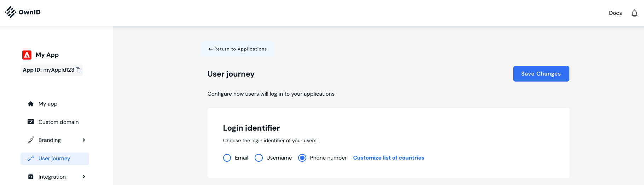Click the home icon beside My app
The image size is (644, 185).
coord(31,104)
